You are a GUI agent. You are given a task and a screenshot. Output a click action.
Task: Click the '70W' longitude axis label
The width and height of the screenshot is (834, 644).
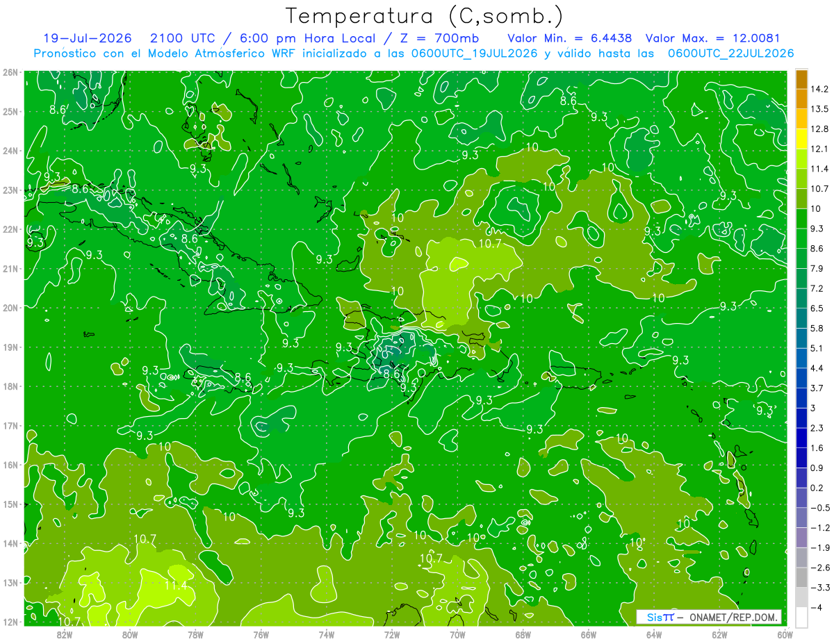[457, 634]
